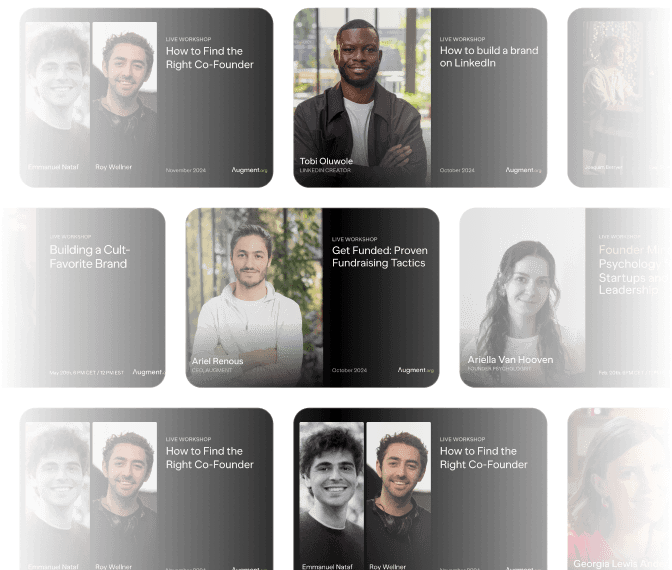Click Roy Wellner's photo in the bottom-middle card
Viewport: 672px width, 570px height.
[399, 496]
